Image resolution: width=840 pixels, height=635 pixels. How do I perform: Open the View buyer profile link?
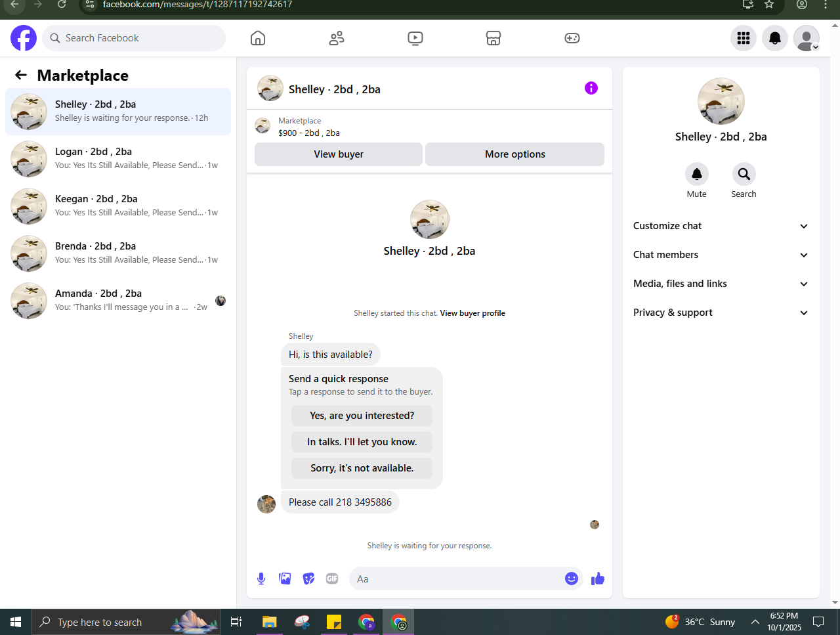click(472, 313)
